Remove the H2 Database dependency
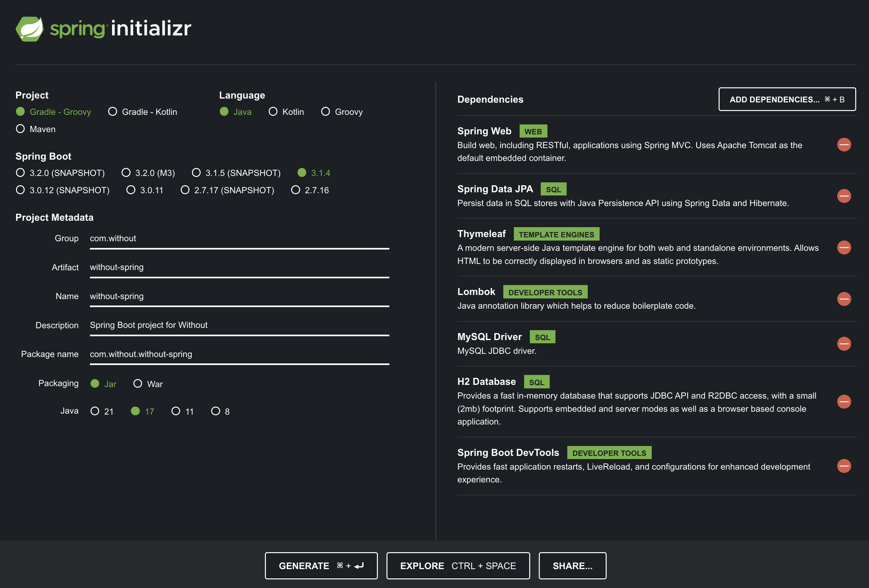Image resolution: width=869 pixels, height=588 pixels. (844, 401)
